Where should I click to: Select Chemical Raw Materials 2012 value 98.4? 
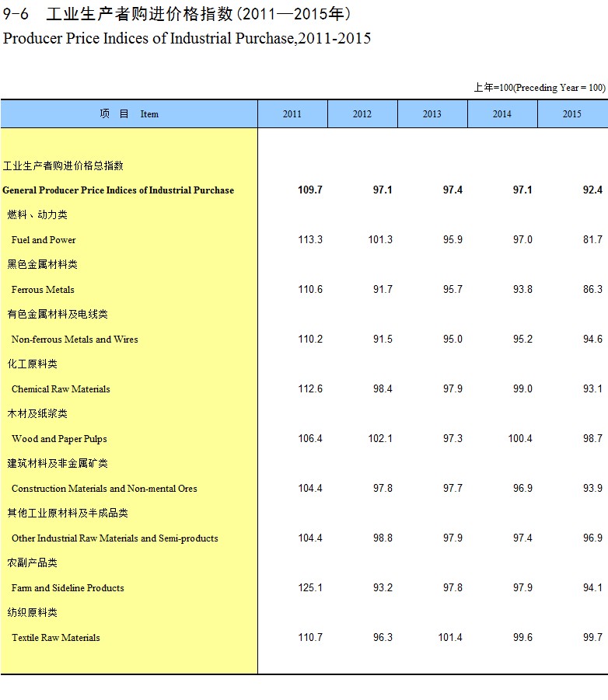pos(383,388)
